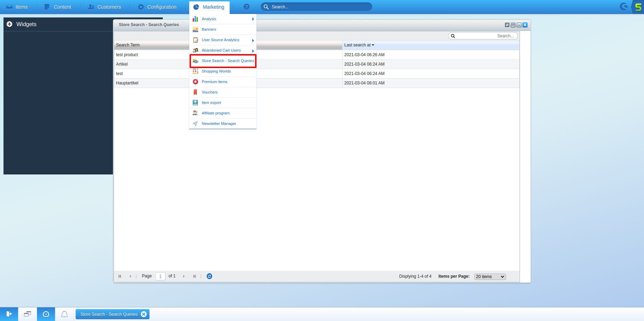Open the notifications bell icon
The width and height of the screenshot is (644, 321).
(64, 314)
